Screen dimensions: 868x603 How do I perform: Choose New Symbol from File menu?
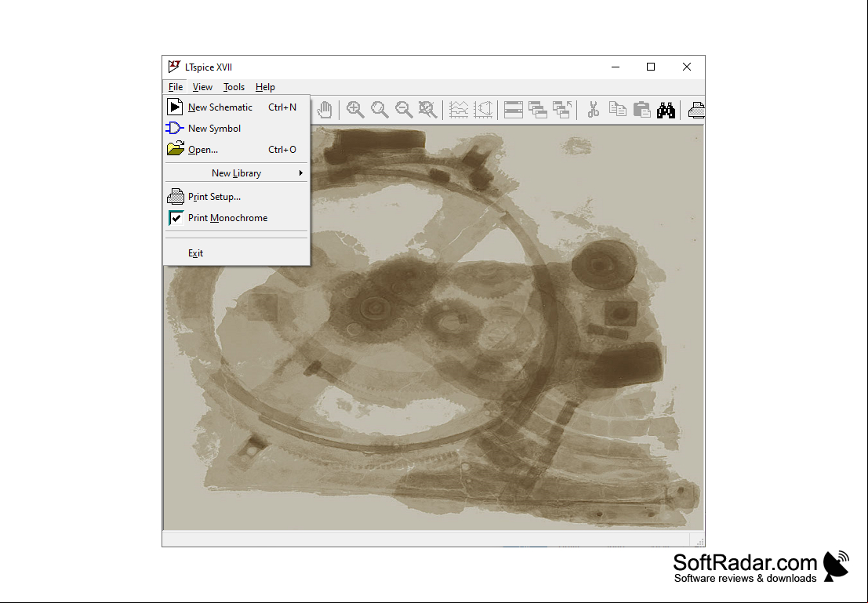point(236,128)
